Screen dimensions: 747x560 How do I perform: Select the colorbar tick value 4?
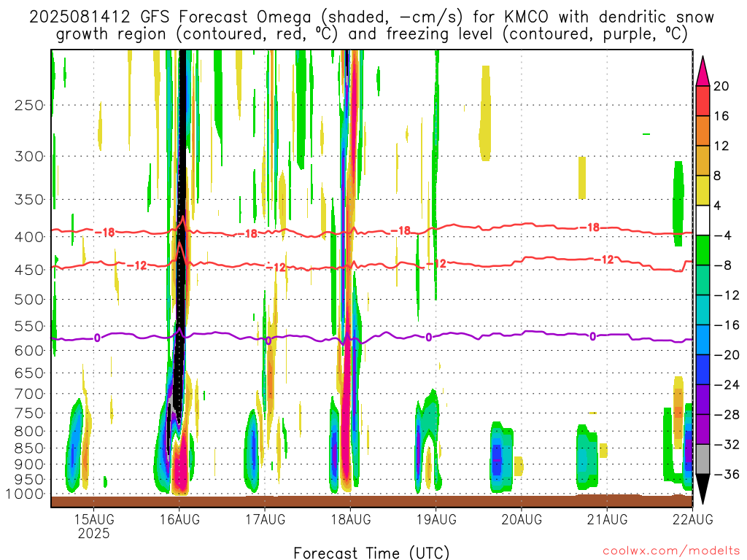point(718,206)
